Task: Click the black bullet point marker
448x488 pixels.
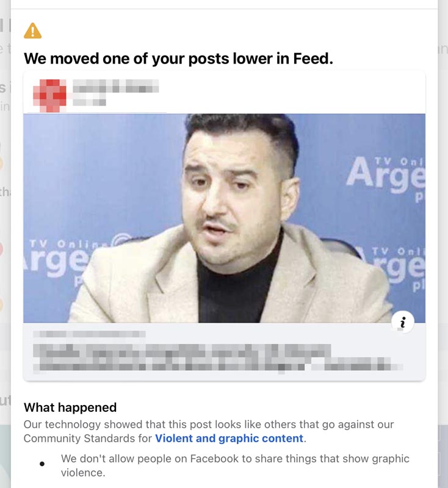Action: pyautogui.click(x=42, y=464)
